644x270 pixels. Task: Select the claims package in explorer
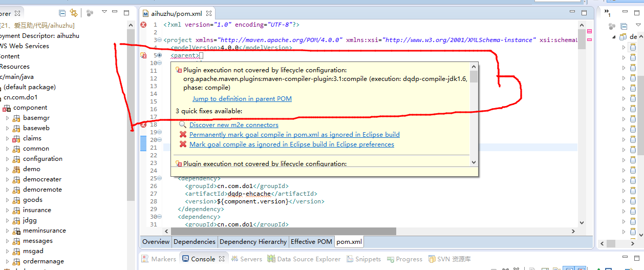click(x=32, y=138)
